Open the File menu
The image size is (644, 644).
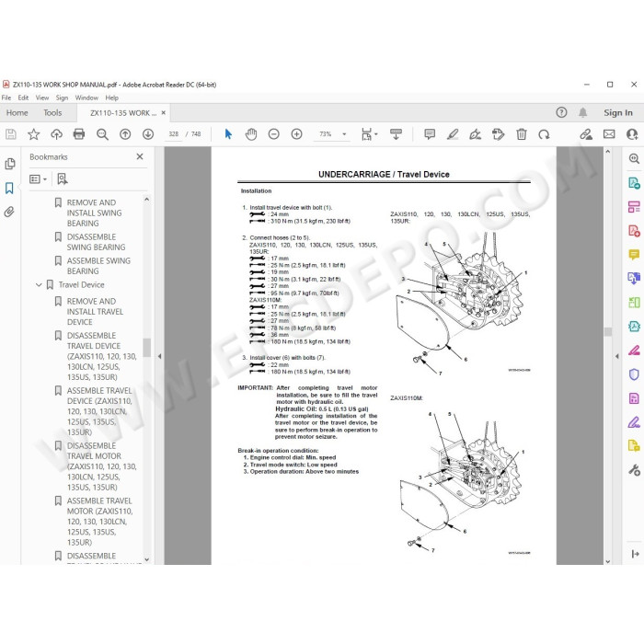pyautogui.click(x=6, y=98)
